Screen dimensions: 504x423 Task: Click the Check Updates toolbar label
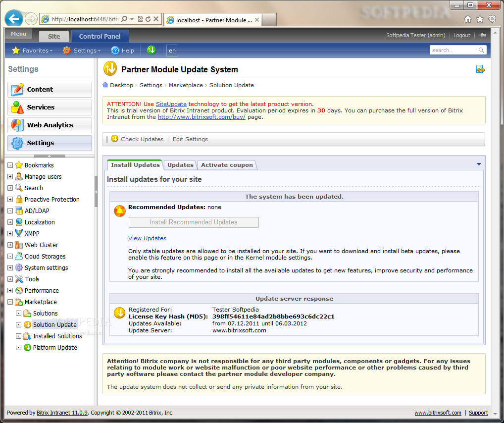(x=142, y=139)
